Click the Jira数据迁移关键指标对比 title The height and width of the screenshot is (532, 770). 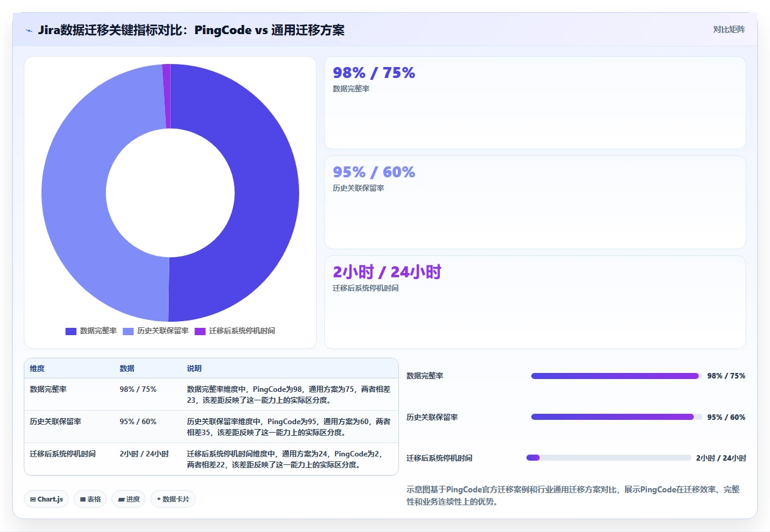(x=191, y=30)
